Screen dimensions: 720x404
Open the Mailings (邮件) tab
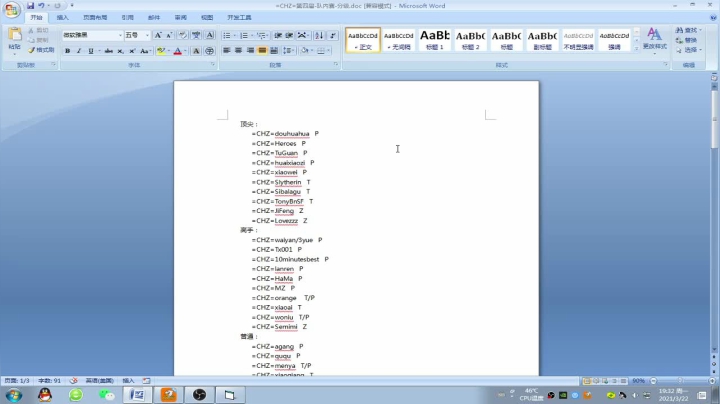pos(154,17)
